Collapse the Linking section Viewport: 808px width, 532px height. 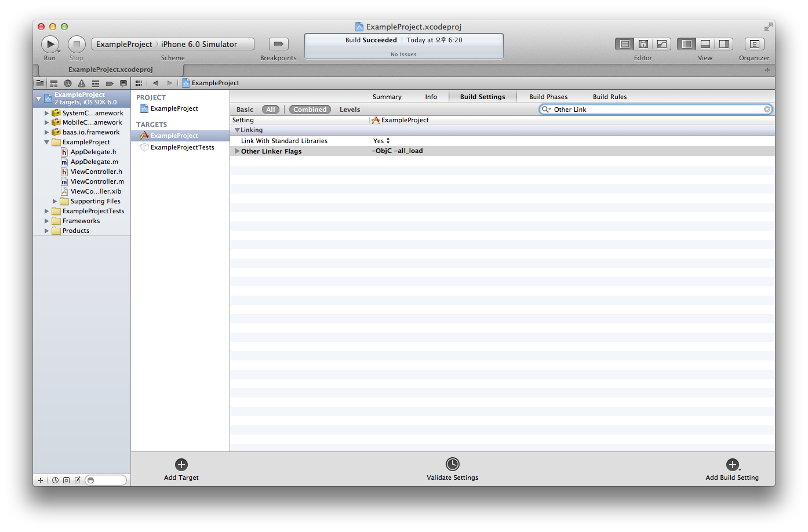click(x=237, y=130)
